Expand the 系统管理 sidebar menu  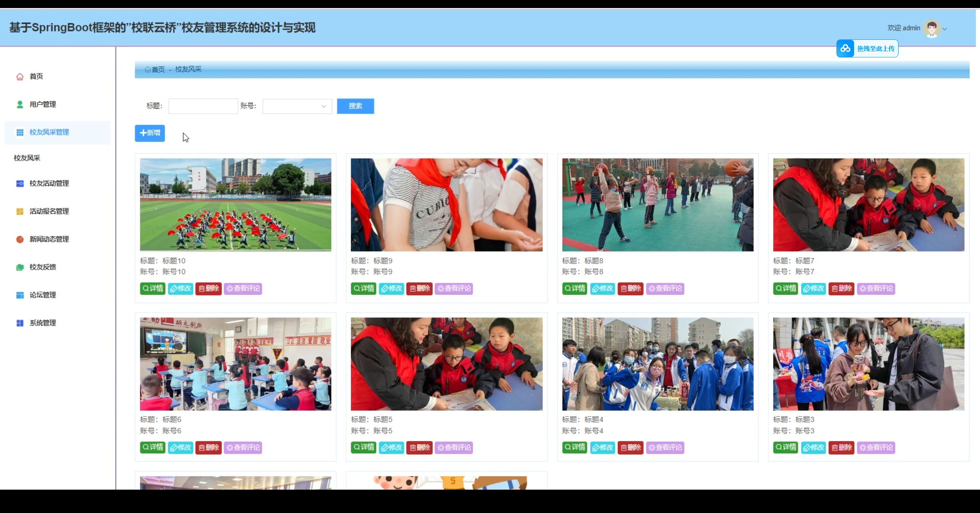(42, 323)
